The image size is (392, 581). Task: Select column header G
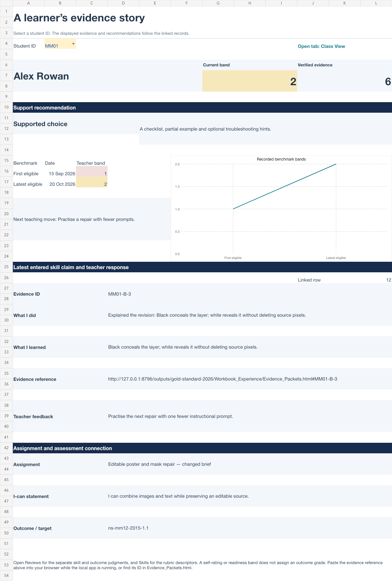218,3
